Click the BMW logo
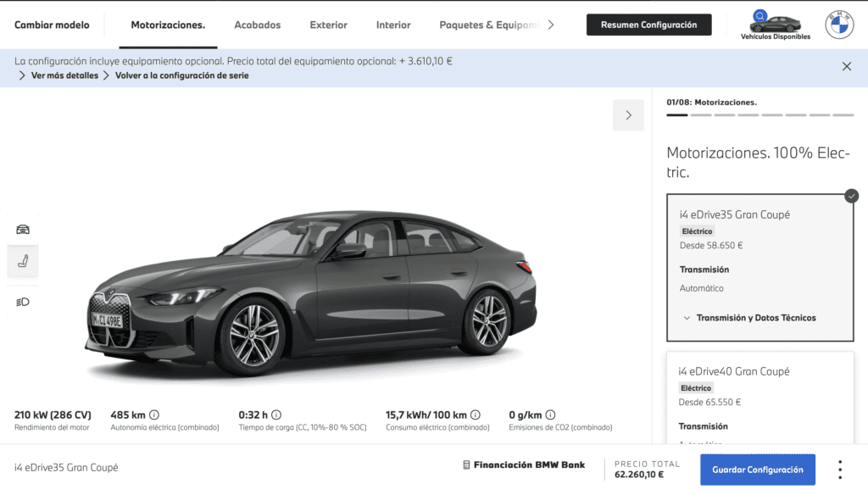The height and width of the screenshot is (495, 868). [839, 25]
